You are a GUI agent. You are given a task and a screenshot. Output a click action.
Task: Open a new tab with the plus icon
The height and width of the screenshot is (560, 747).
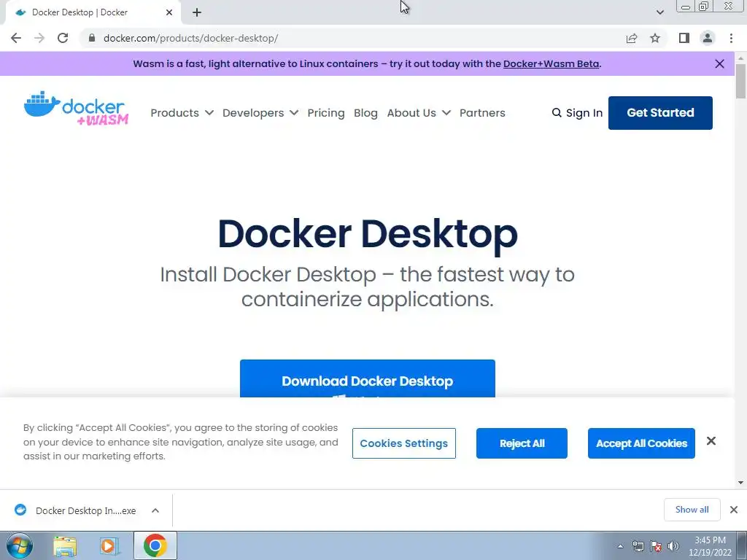197,12
